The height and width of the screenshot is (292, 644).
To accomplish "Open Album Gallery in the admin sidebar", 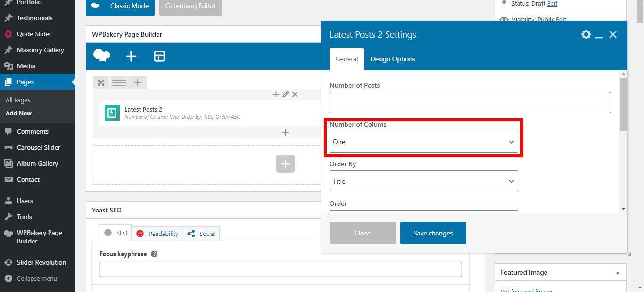I will 38,163.
